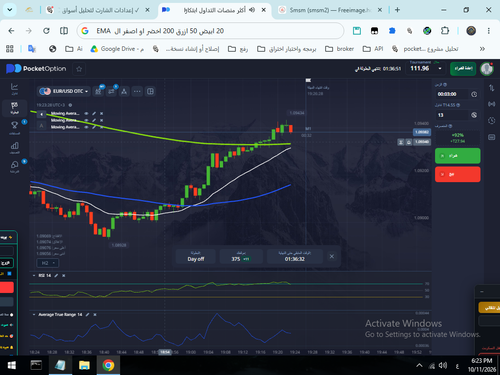Open the three-dots more options icon

[x=137, y=91]
